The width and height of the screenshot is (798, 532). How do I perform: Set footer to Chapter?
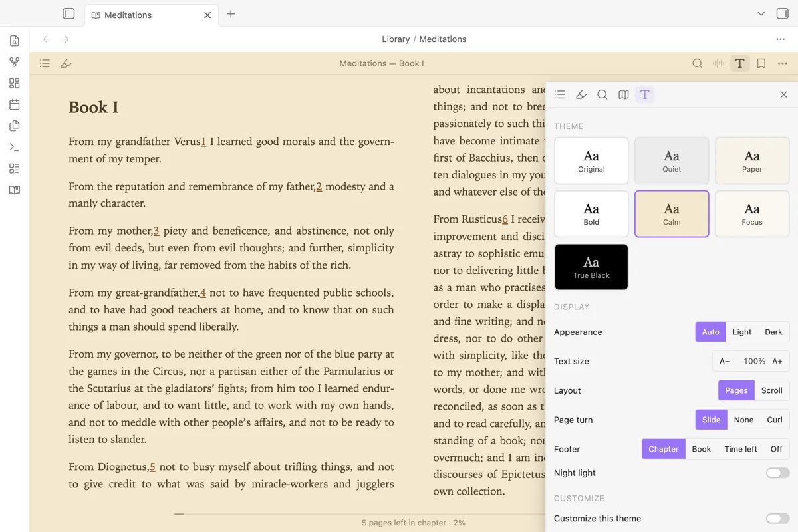(664, 449)
